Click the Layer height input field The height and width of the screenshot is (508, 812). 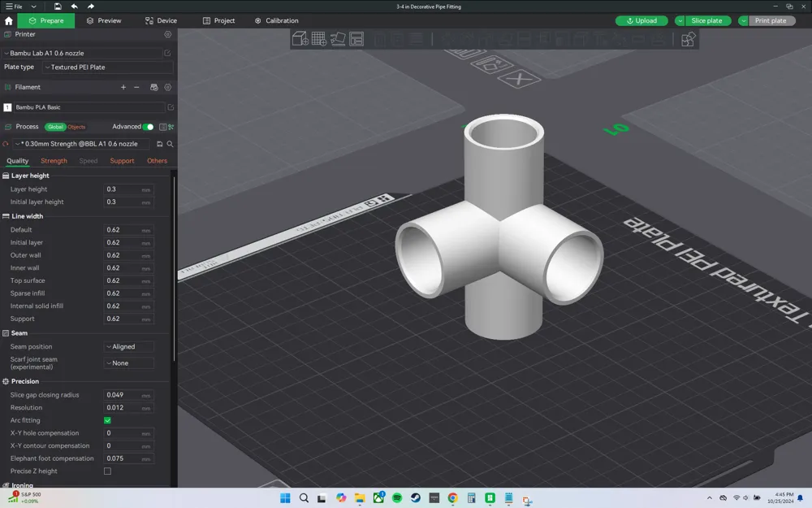tap(122, 189)
